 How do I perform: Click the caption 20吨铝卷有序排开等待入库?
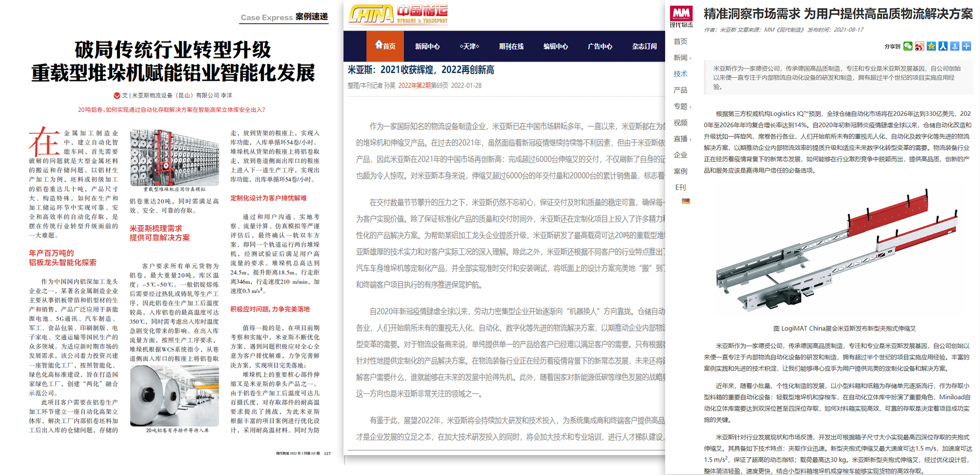(x=177, y=431)
